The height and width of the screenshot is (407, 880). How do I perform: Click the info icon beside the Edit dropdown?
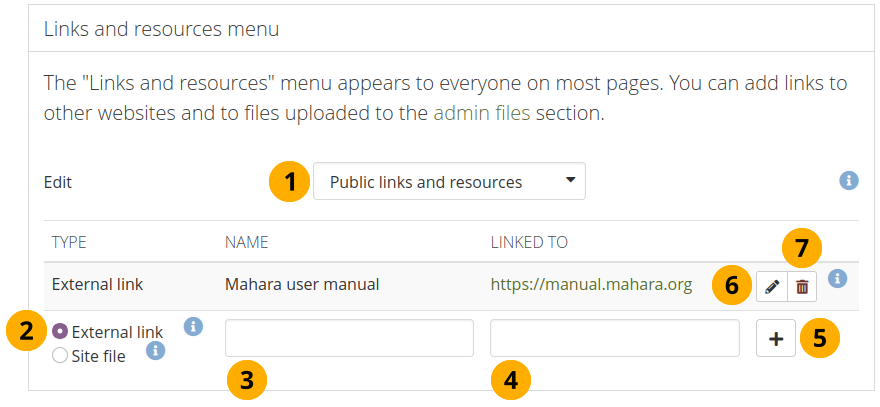(x=848, y=181)
